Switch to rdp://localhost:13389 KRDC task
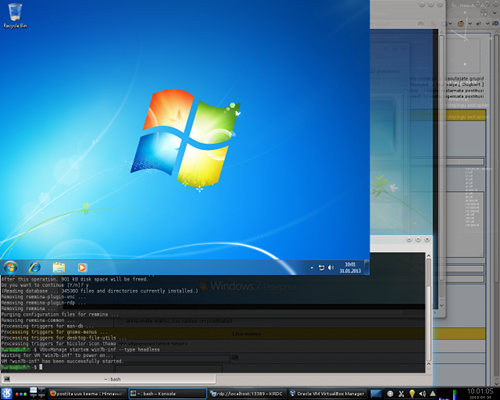This screenshot has height=400, width=500. tap(248, 394)
